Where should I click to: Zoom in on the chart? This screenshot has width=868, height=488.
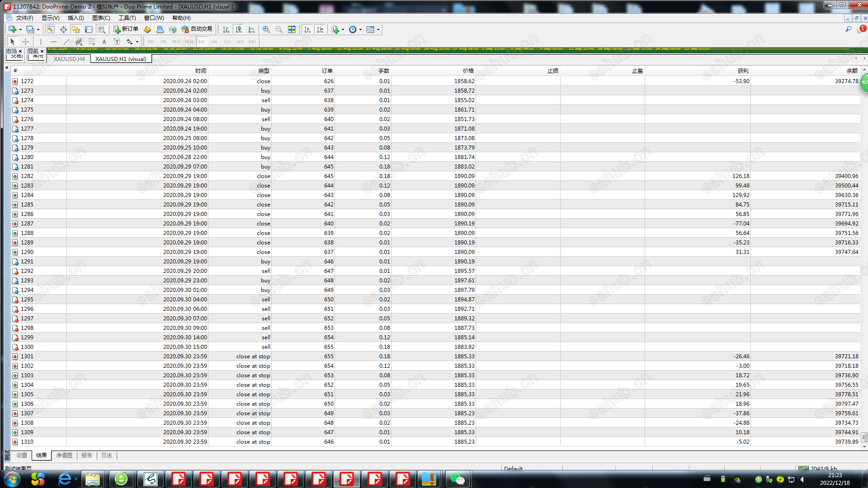tap(266, 29)
